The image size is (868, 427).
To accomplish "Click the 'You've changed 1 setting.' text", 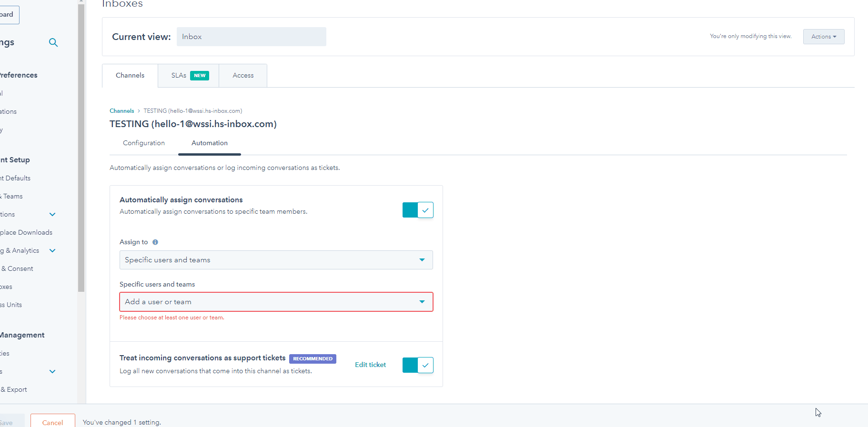I will [122, 422].
